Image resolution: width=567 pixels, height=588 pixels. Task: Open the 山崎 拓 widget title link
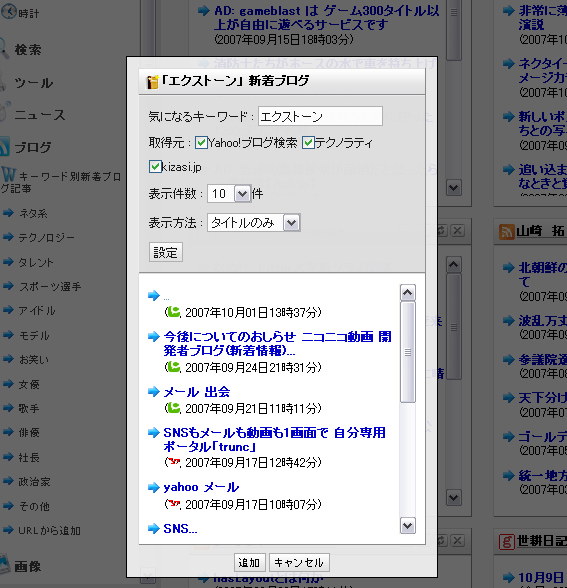coord(542,231)
